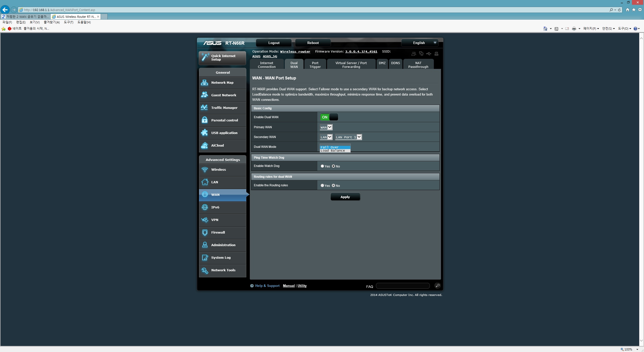This screenshot has height=352, width=644.
Task: Click the printer server status icon
Action: 436,54
